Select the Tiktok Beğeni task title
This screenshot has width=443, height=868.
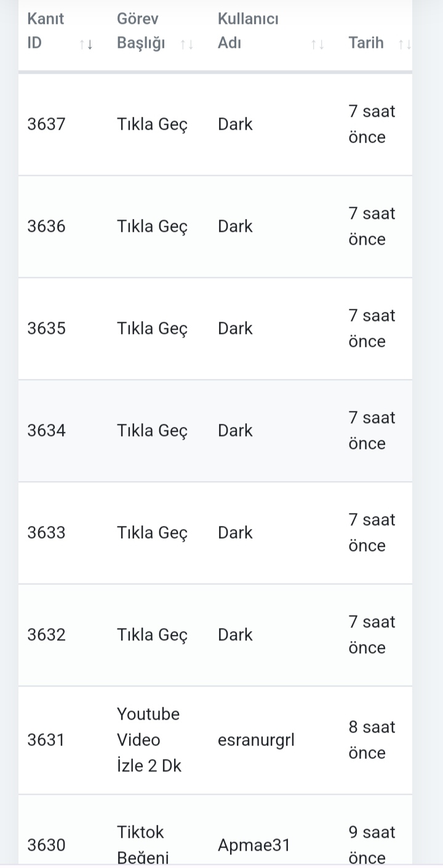[x=143, y=845]
